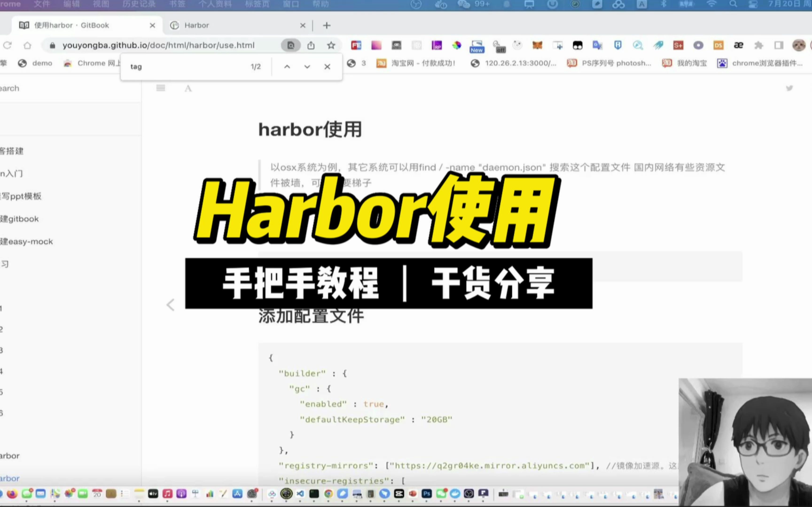Search with the Google Lens camera icon

[x=291, y=45]
